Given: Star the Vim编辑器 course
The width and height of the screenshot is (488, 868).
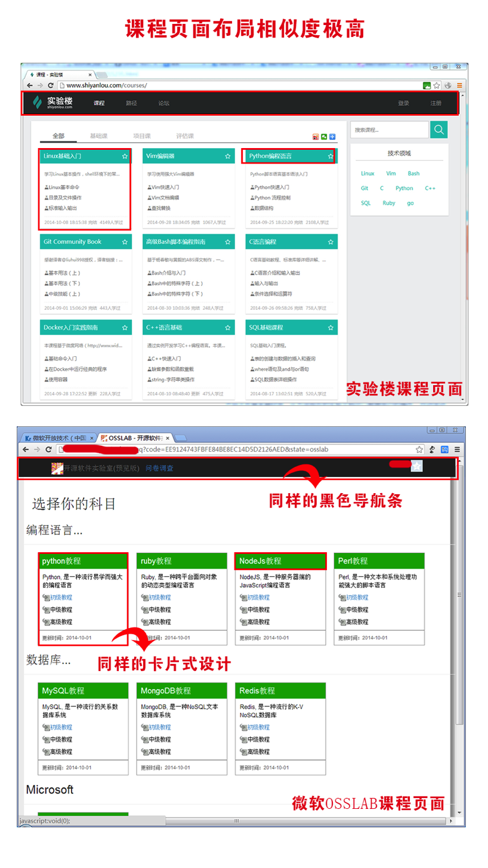Looking at the screenshot, I should (227, 156).
